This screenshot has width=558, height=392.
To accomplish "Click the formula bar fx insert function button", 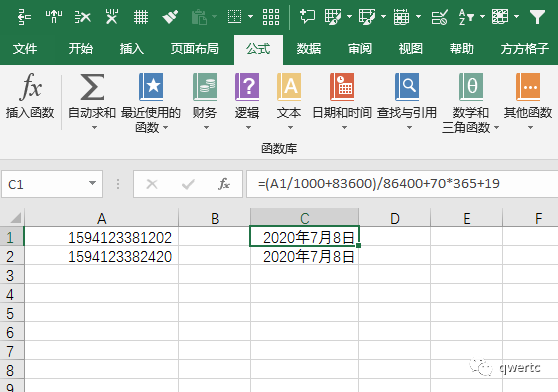I will point(223,184).
